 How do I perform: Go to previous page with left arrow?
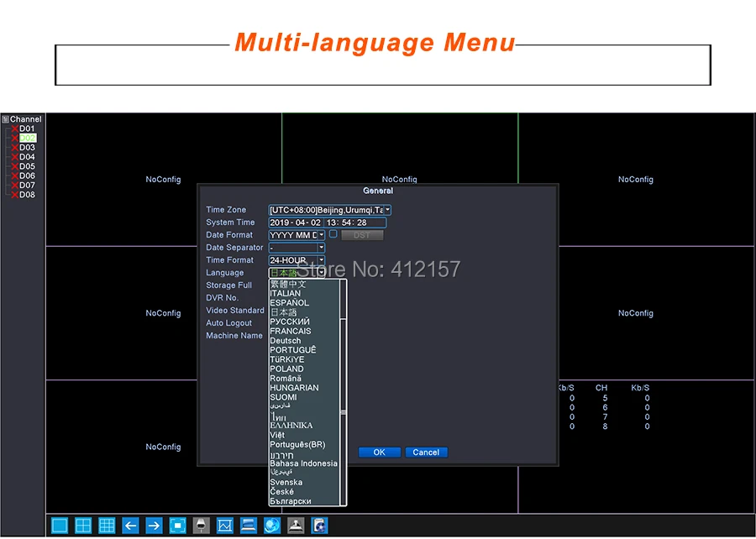tap(130, 525)
